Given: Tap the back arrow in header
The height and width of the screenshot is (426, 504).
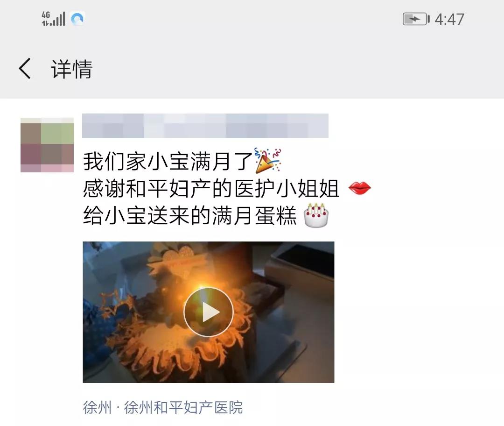Looking at the screenshot, I should [x=25, y=69].
